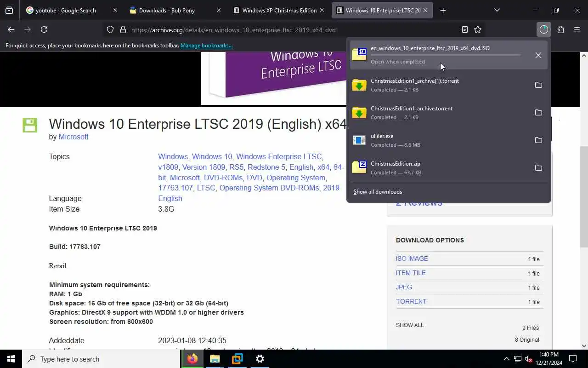Click the Windows Enterprise LTSC topic link
The image size is (588, 368).
point(279,156)
